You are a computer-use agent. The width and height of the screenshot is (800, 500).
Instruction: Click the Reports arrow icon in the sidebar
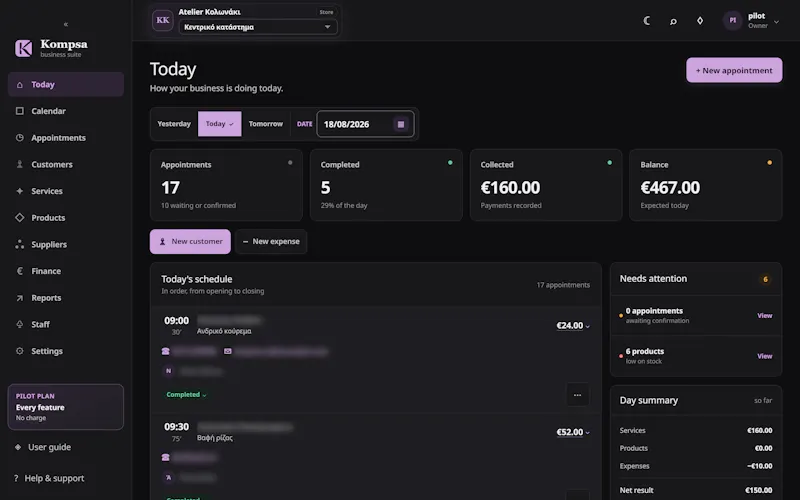[19, 298]
